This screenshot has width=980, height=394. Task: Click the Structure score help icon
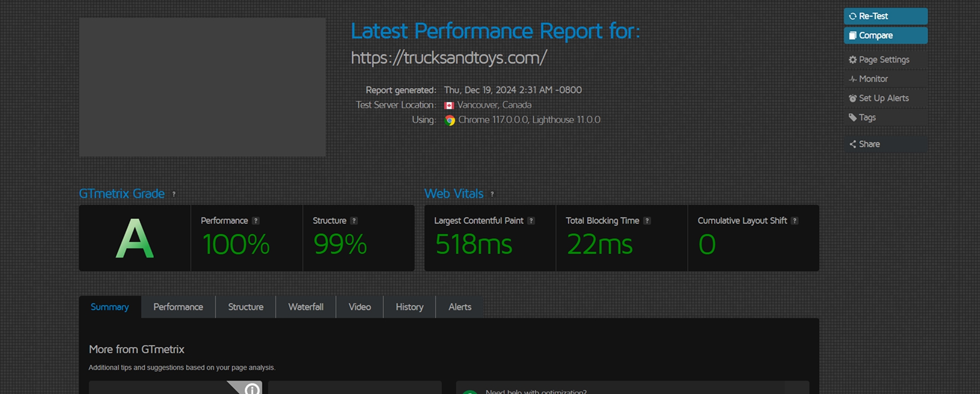tap(354, 221)
